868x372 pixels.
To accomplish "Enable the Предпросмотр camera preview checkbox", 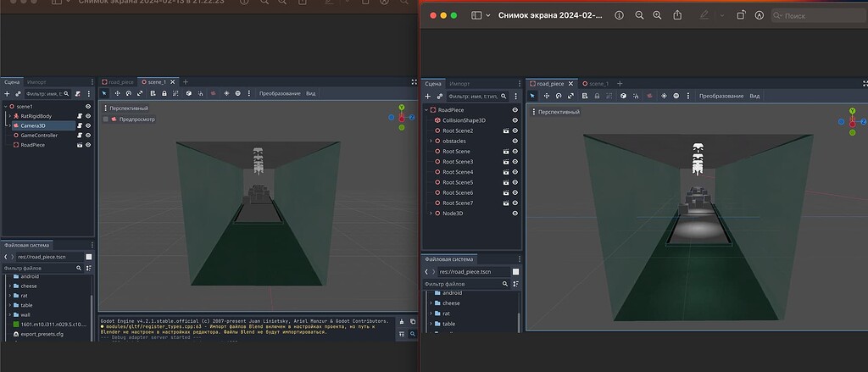I will click(x=106, y=119).
